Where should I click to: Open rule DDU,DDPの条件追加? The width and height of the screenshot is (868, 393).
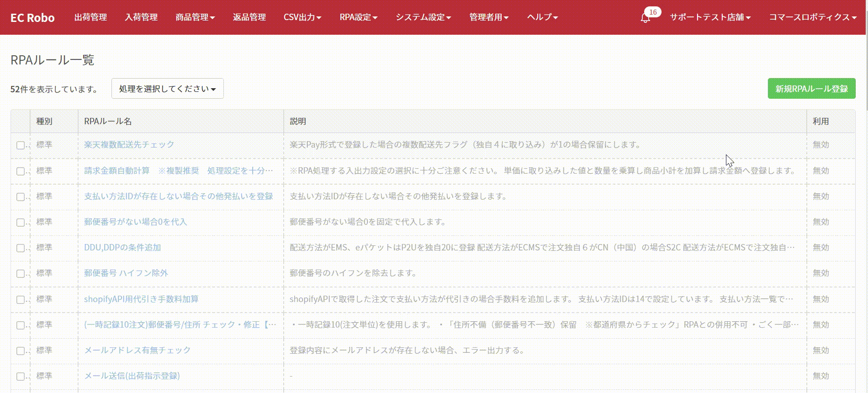point(122,247)
